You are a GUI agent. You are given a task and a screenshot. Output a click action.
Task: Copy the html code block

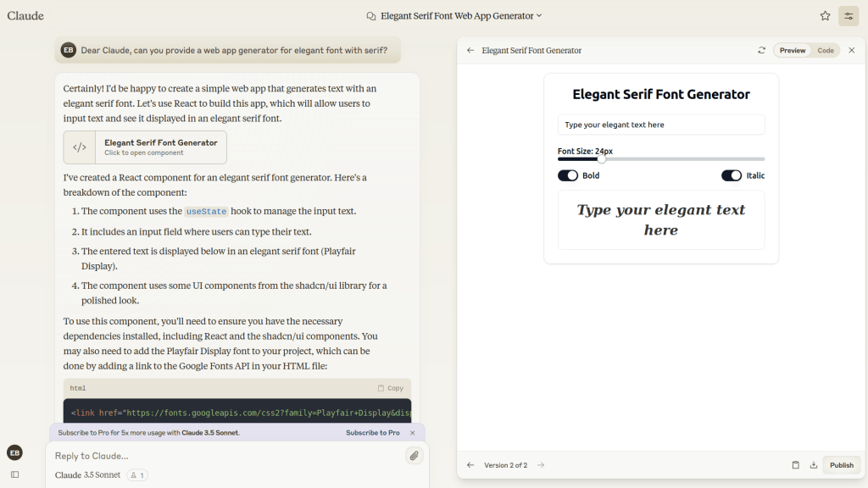[x=390, y=388]
